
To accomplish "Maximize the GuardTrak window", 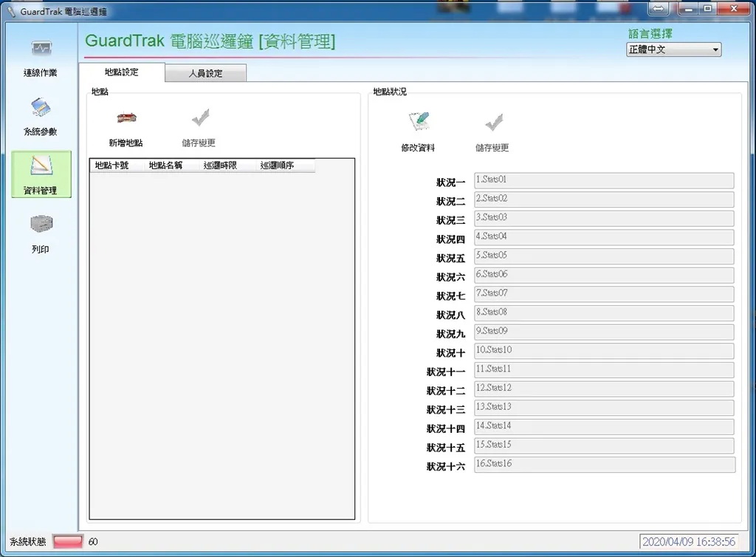I will 707,8.
